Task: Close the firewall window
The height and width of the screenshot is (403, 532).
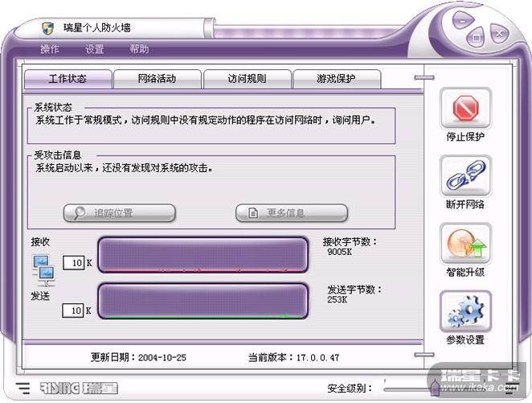Action: pos(499,33)
